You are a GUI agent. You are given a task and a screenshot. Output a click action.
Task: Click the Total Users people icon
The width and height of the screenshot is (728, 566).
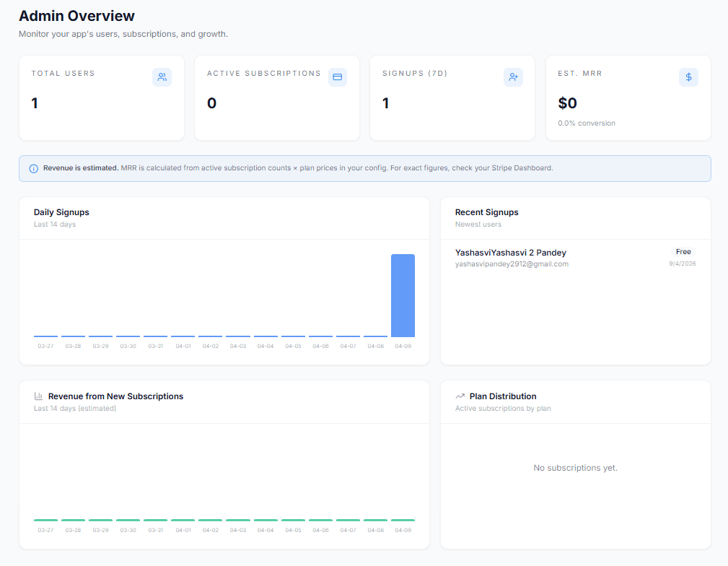point(162,77)
